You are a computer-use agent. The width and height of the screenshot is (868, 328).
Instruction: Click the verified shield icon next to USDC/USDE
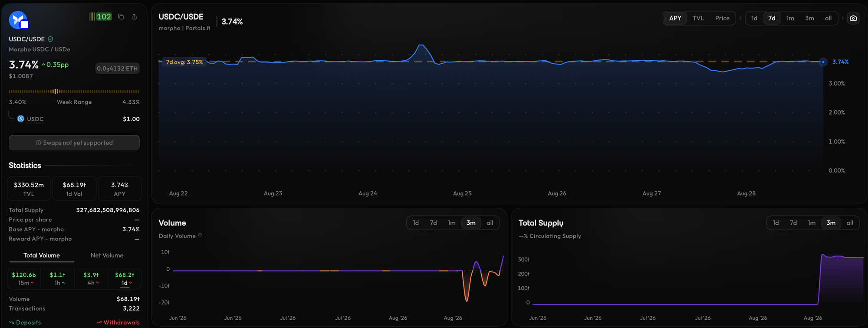pos(50,39)
